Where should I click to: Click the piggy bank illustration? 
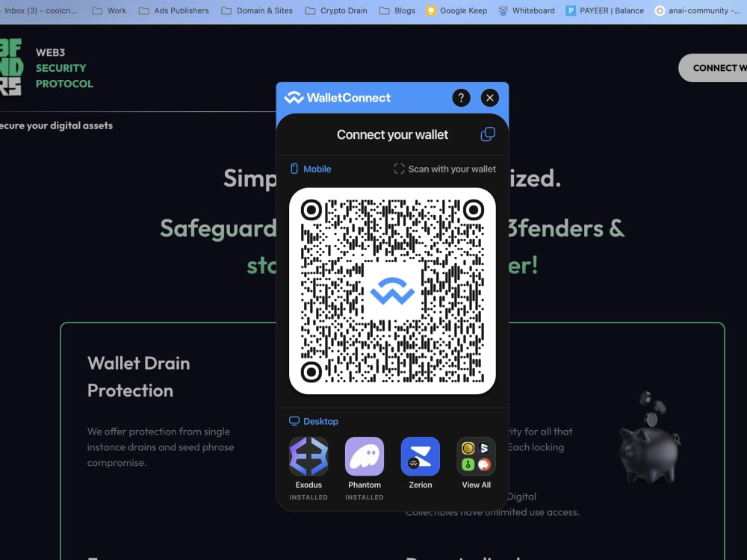pyautogui.click(x=650, y=437)
